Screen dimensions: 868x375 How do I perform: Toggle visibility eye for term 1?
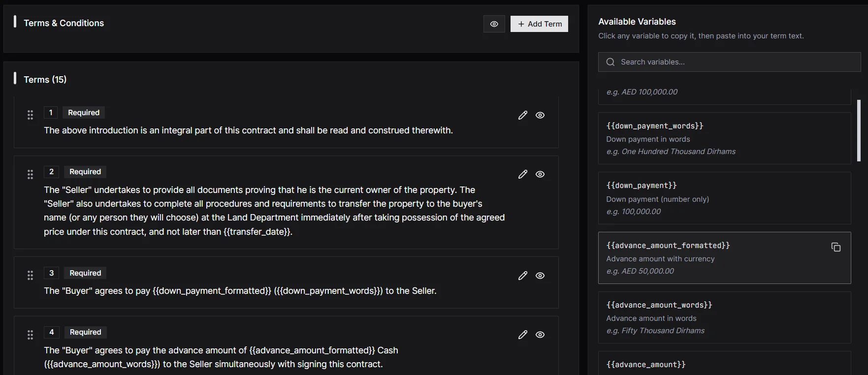[540, 115]
